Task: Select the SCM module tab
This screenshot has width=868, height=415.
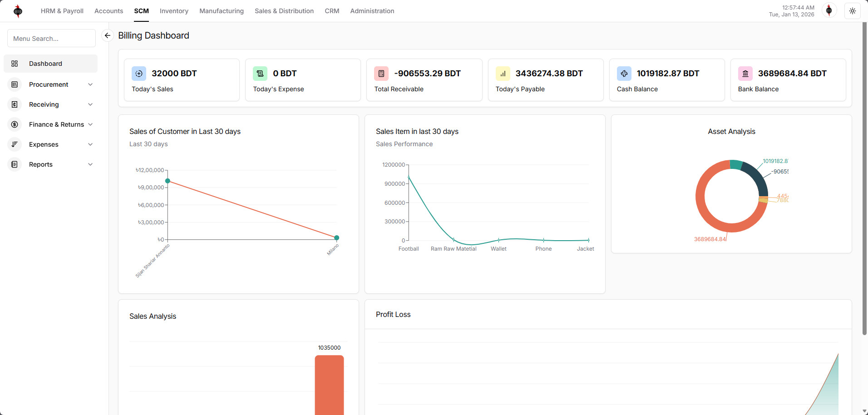Action: [142, 11]
